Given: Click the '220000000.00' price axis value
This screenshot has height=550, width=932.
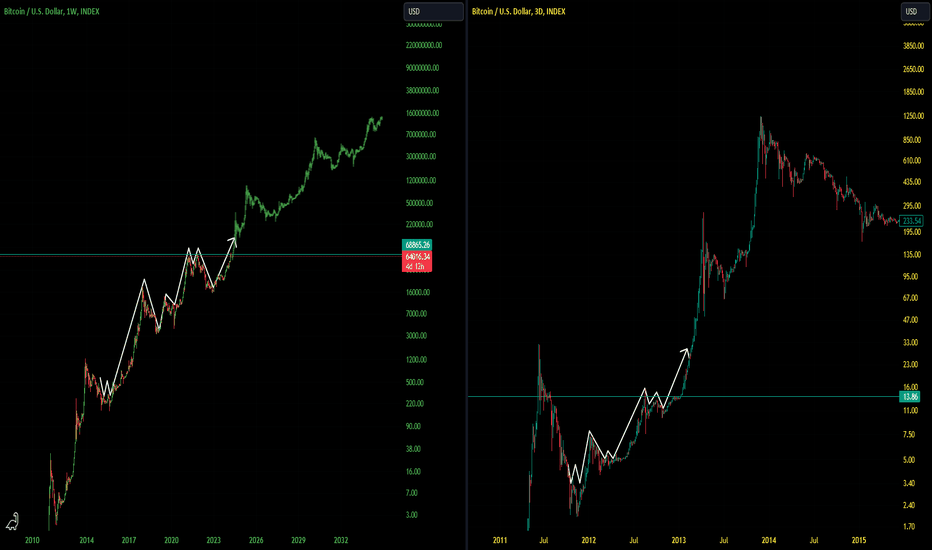Looking at the screenshot, I should click(424, 45).
